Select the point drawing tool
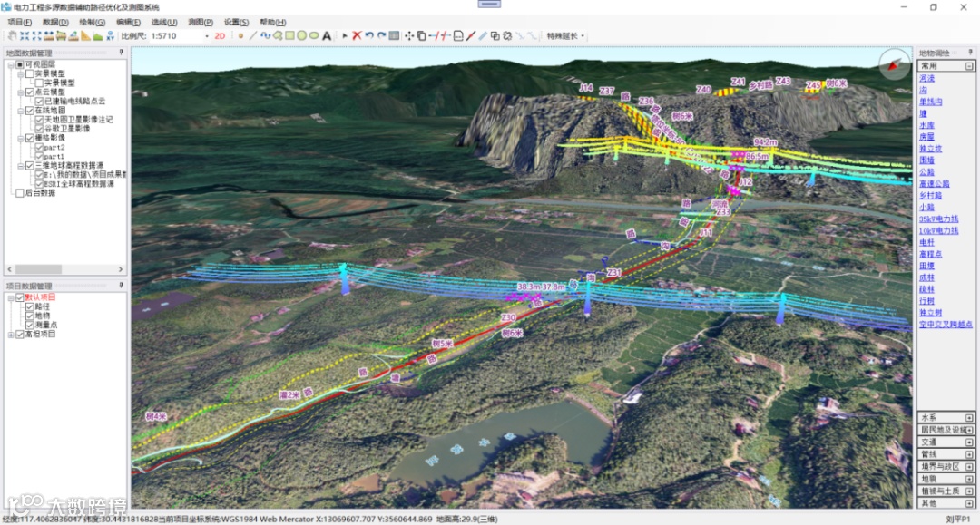The image size is (980, 525). pos(240,36)
